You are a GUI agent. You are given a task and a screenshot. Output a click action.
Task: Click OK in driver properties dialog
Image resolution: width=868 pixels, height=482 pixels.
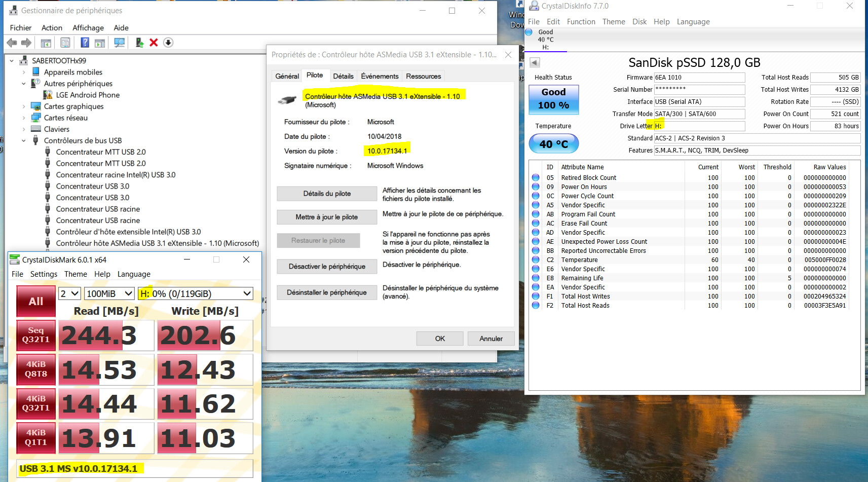coord(440,339)
